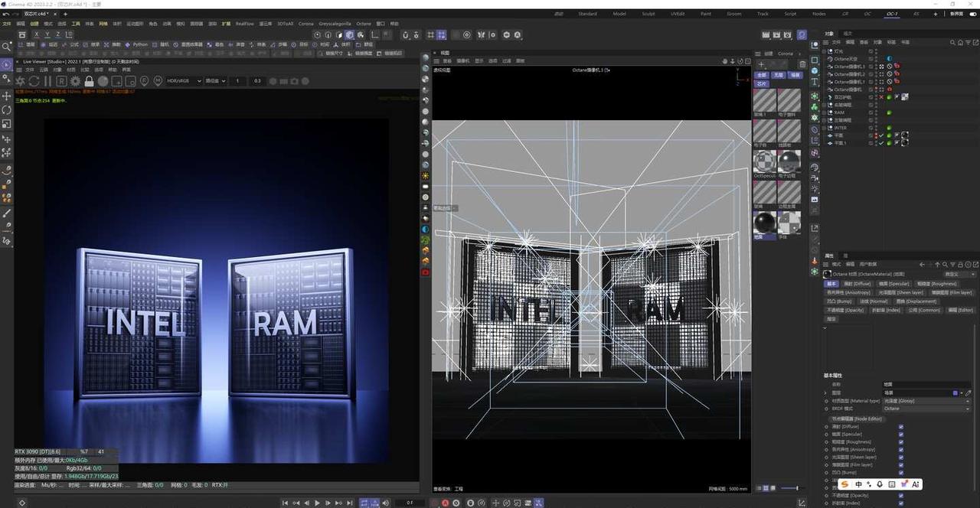Click the back arrow in Attributes panel
Image resolution: width=980 pixels, height=508 pixels.
(922, 265)
